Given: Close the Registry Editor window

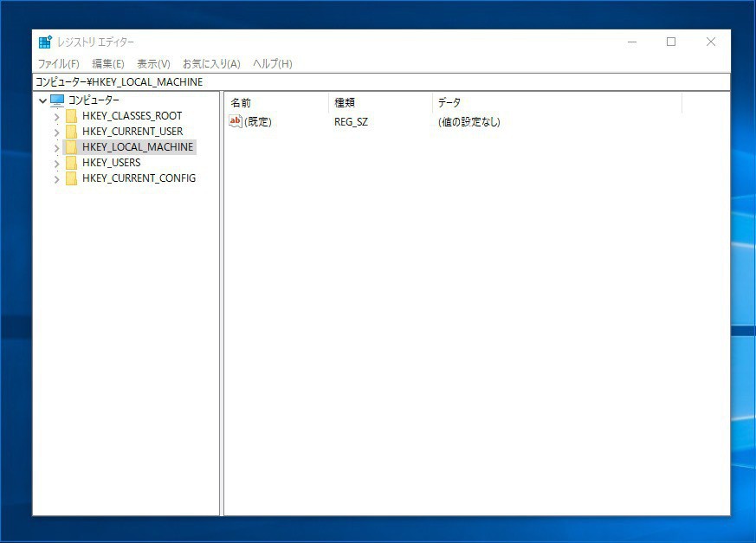Looking at the screenshot, I should 710,42.
